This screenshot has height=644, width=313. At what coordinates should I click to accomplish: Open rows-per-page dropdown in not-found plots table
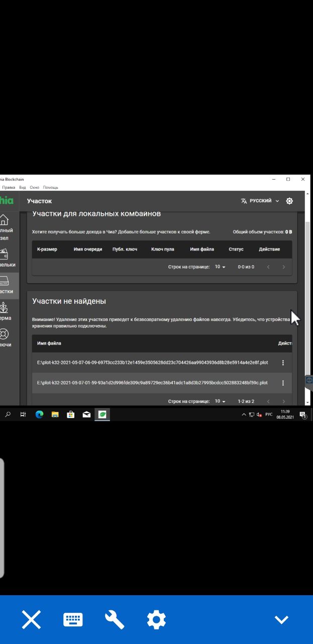(x=220, y=401)
